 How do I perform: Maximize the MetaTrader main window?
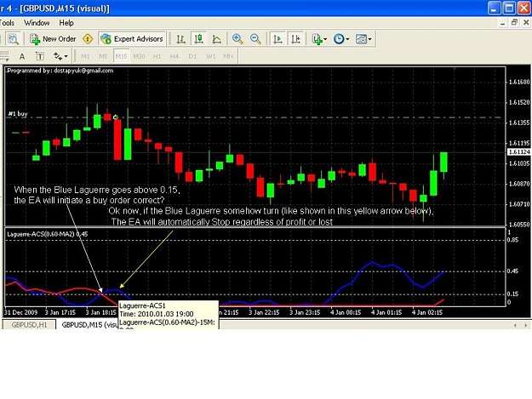point(509,9)
